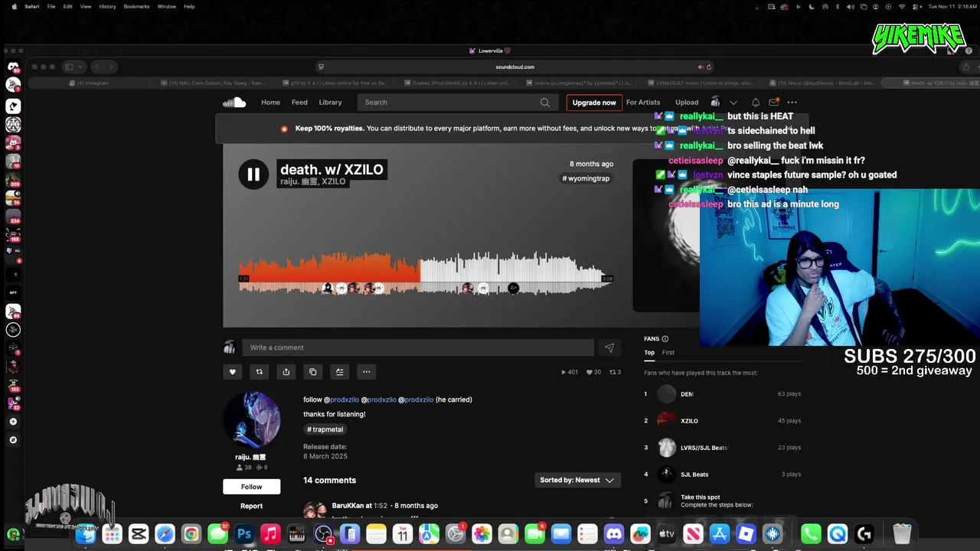
Task: Follow raiju. with Follow button
Action: 252,487
